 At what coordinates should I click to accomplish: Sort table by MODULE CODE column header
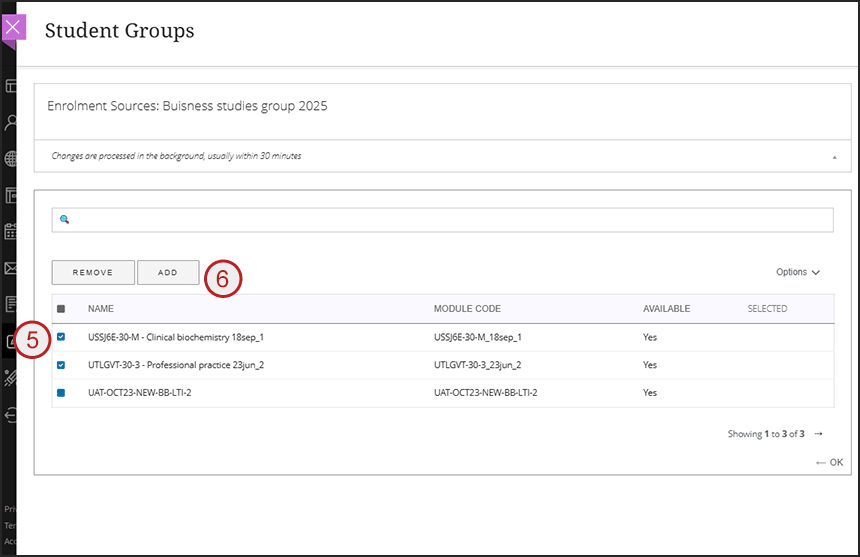coord(467,309)
